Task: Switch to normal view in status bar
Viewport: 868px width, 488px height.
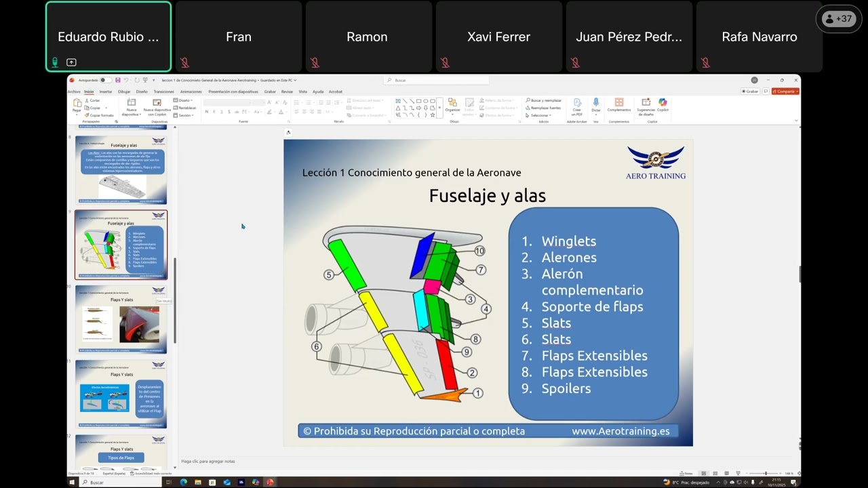Action: pyautogui.click(x=704, y=473)
